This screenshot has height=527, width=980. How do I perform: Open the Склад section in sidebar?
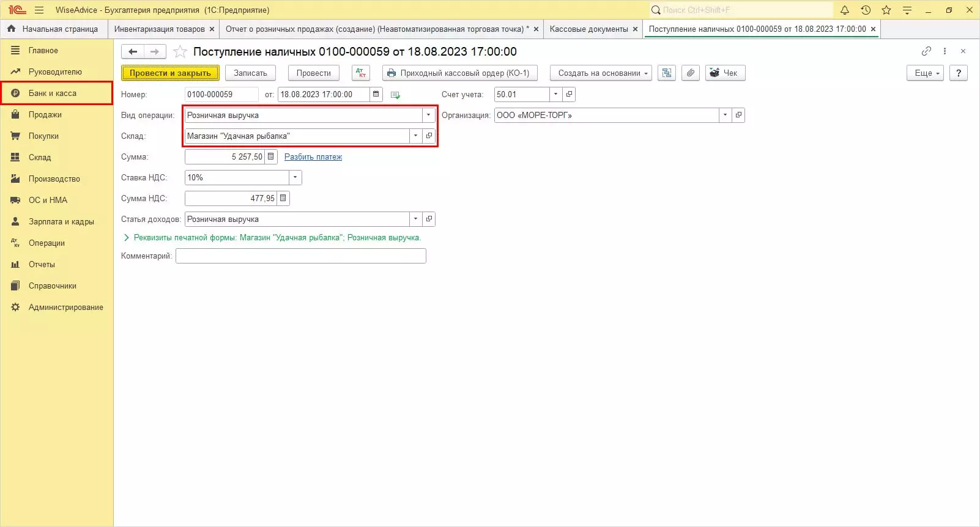[57, 157]
